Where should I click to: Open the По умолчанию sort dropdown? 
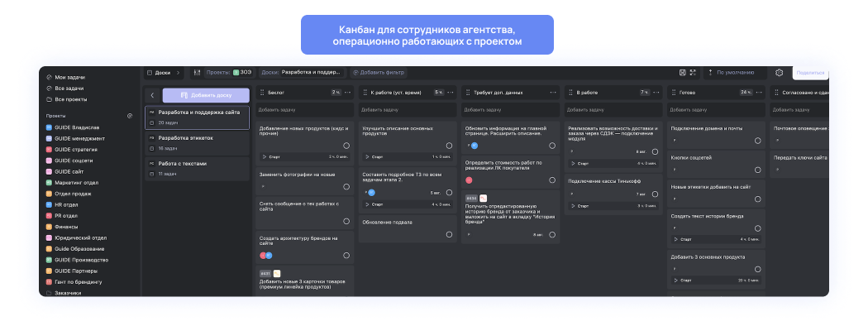click(735, 73)
